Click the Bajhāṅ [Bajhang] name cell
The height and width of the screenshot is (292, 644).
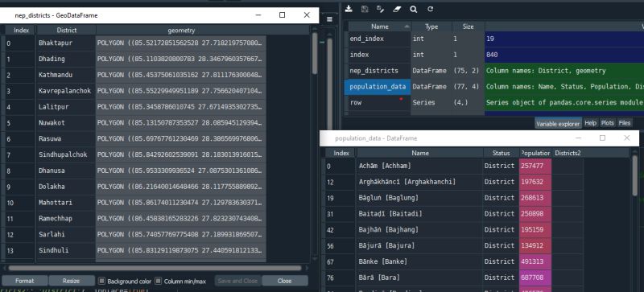[x=419, y=229]
